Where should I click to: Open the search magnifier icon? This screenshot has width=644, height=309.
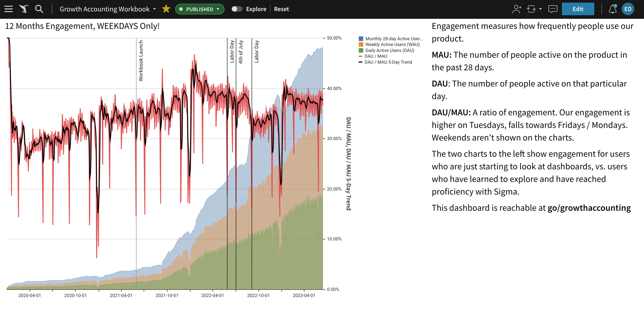39,9
